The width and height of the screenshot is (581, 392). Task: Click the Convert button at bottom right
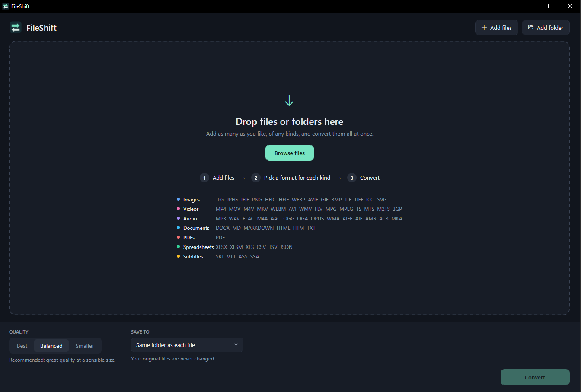point(535,377)
